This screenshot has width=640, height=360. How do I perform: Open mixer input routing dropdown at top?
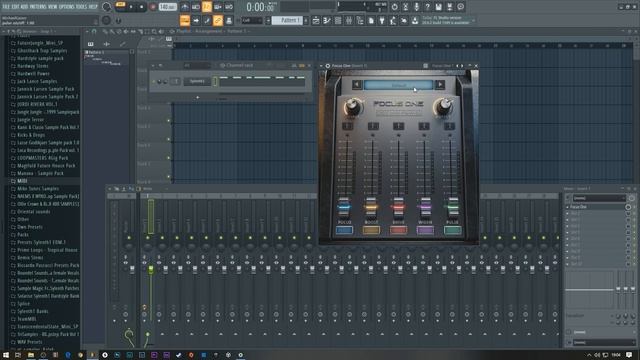599,198
